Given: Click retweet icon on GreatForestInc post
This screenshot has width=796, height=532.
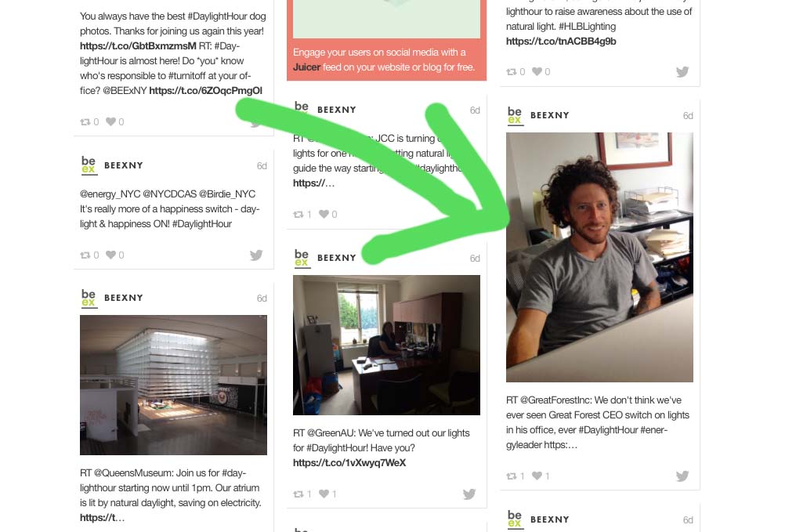Looking at the screenshot, I should (511, 476).
